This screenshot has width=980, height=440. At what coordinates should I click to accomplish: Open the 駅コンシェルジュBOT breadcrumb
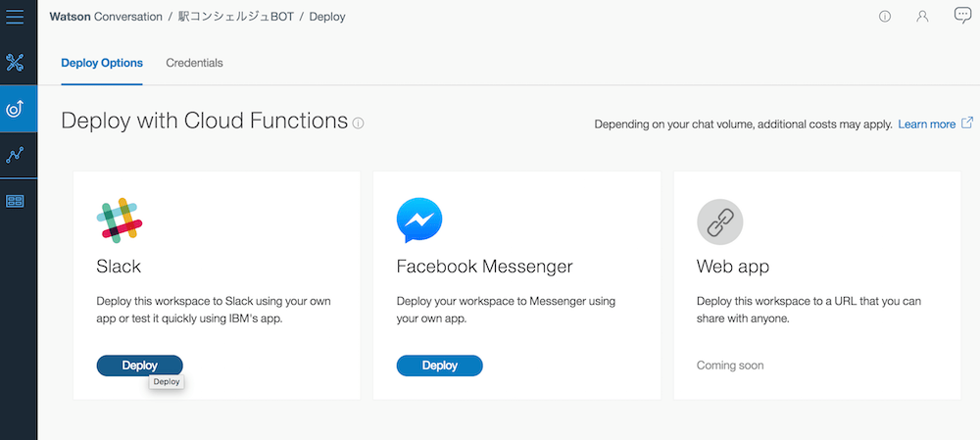click(x=235, y=17)
